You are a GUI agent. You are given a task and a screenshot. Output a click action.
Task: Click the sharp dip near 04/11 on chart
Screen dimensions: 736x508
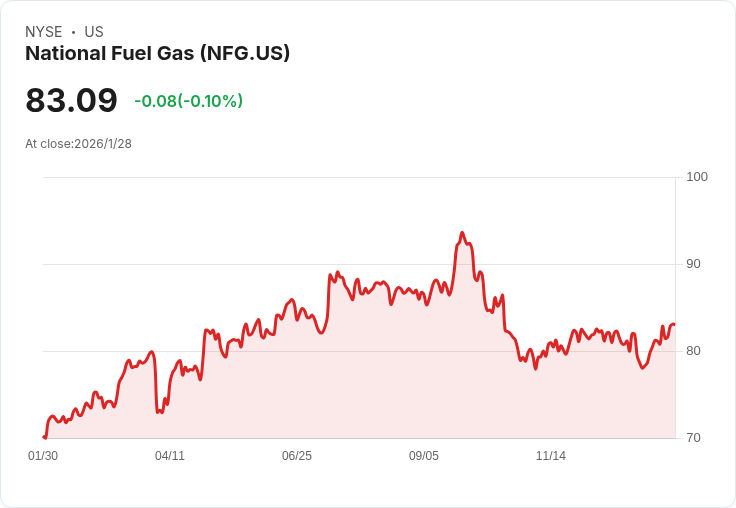pos(158,411)
